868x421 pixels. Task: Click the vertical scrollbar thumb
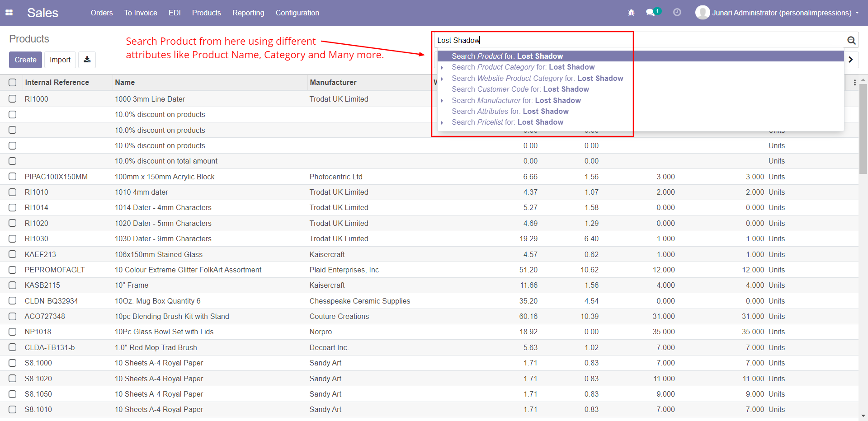(x=863, y=129)
